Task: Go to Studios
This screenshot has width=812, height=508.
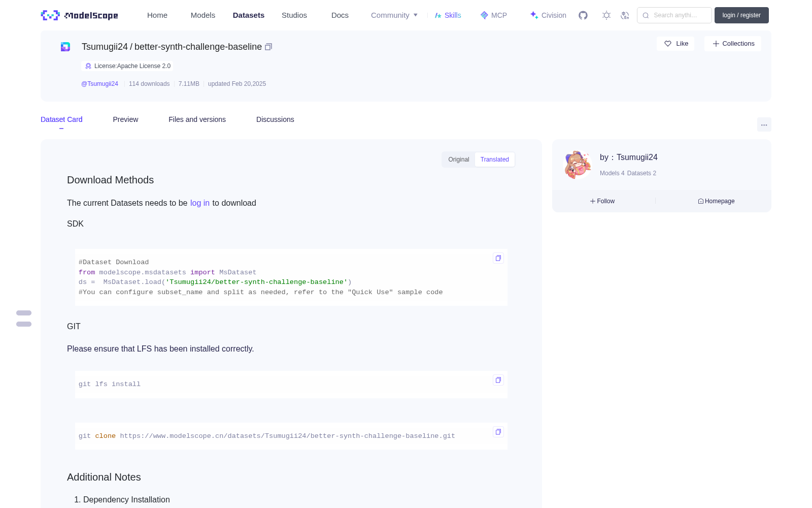Action: 294,15
